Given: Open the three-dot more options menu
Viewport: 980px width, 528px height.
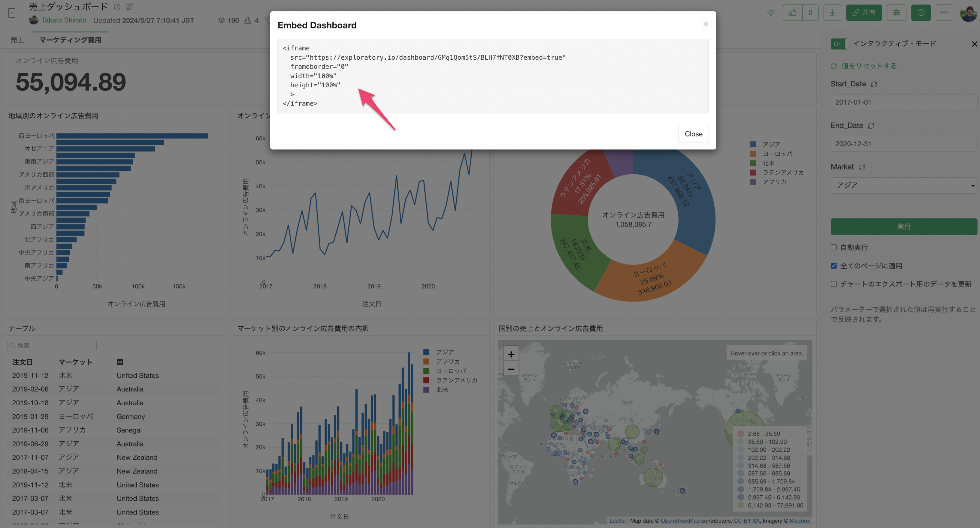Looking at the screenshot, I should [944, 13].
